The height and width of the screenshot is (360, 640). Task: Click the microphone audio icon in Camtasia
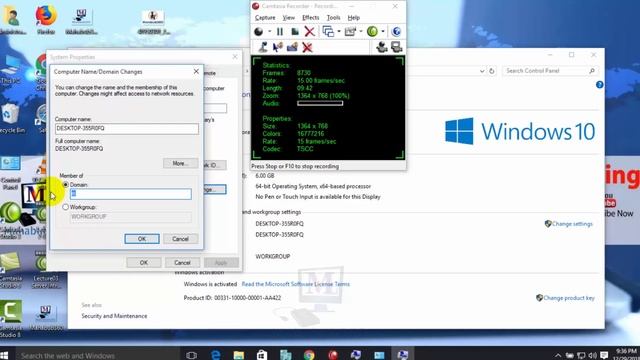click(x=263, y=47)
